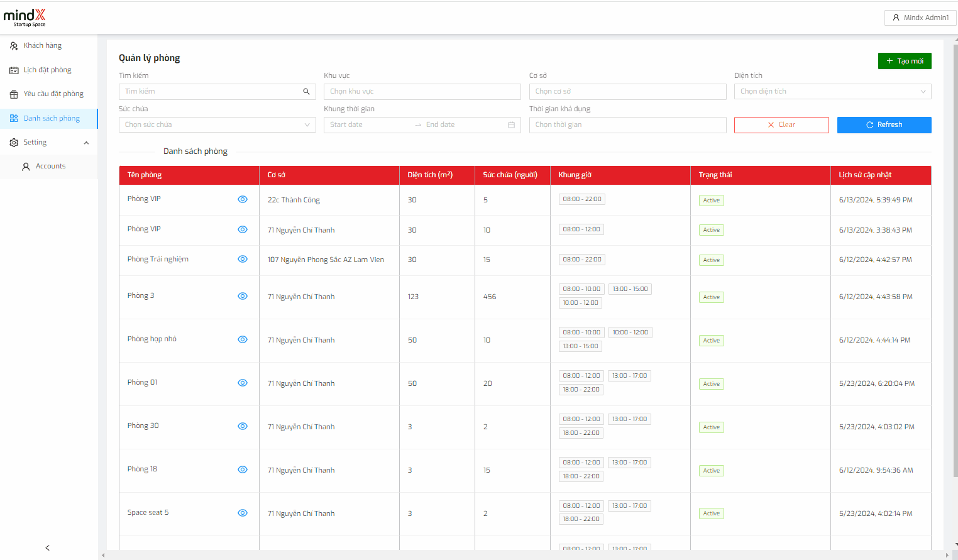Viewport: 958px width, 560px height.
Task: Click the Tạo mới button
Action: 904,61
